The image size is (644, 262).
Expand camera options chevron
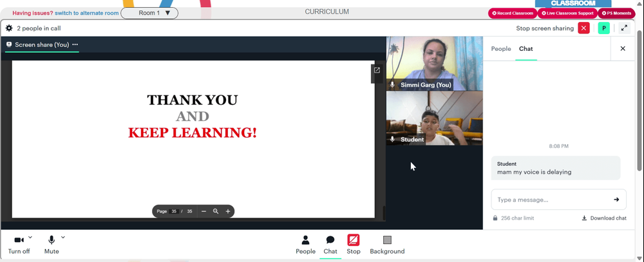[x=30, y=237]
